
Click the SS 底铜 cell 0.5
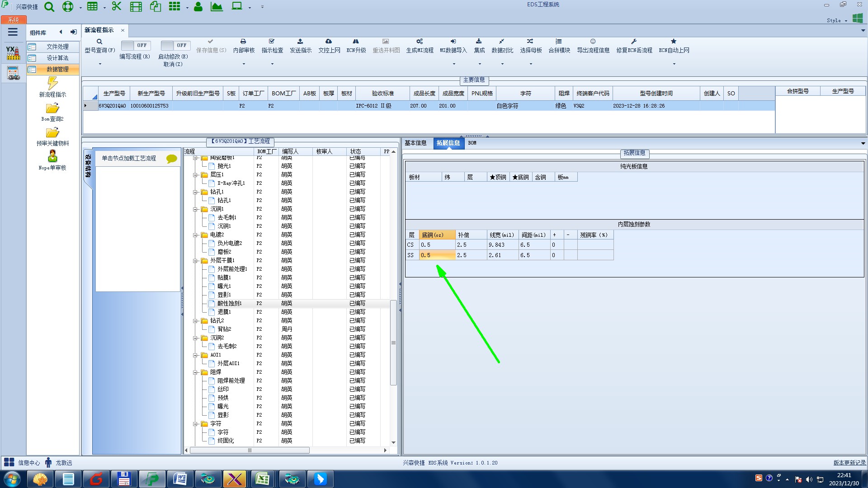tap(437, 255)
